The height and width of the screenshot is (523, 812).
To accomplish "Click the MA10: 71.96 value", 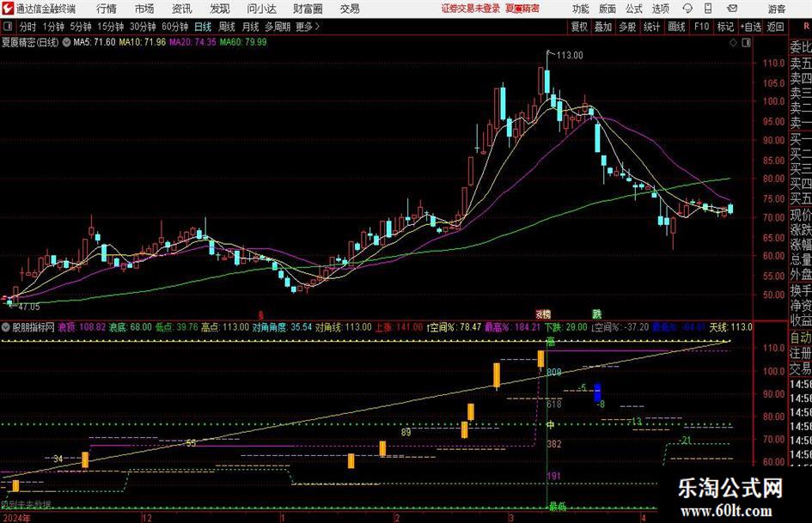I will (142, 42).
